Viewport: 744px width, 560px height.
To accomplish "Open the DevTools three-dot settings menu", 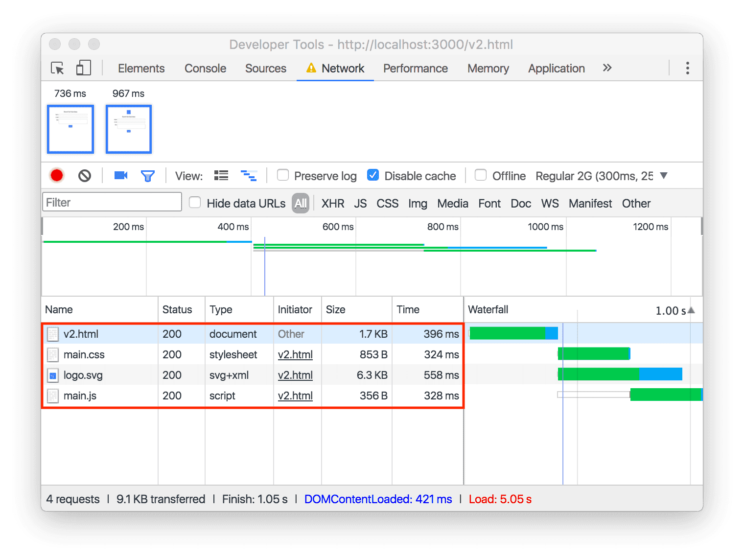I will tap(687, 68).
